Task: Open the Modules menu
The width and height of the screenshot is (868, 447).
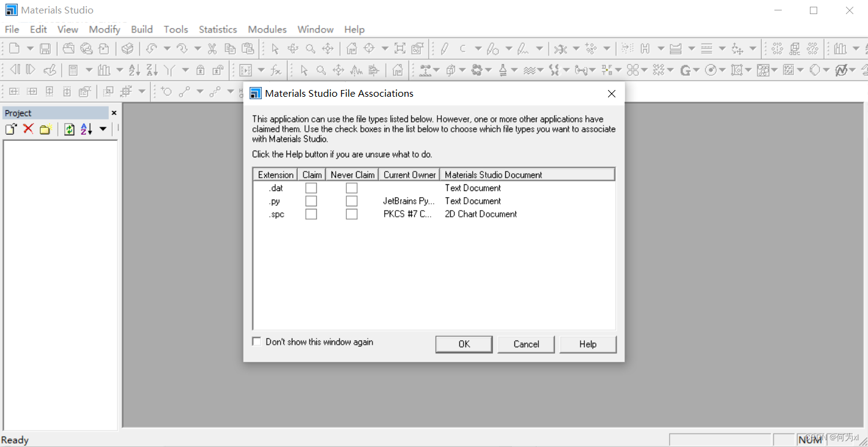Action: [x=267, y=29]
